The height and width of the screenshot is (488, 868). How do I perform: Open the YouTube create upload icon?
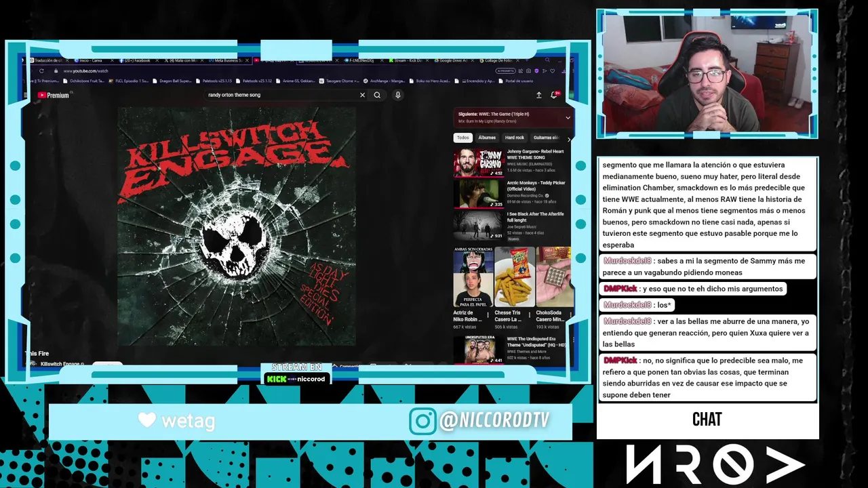538,95
